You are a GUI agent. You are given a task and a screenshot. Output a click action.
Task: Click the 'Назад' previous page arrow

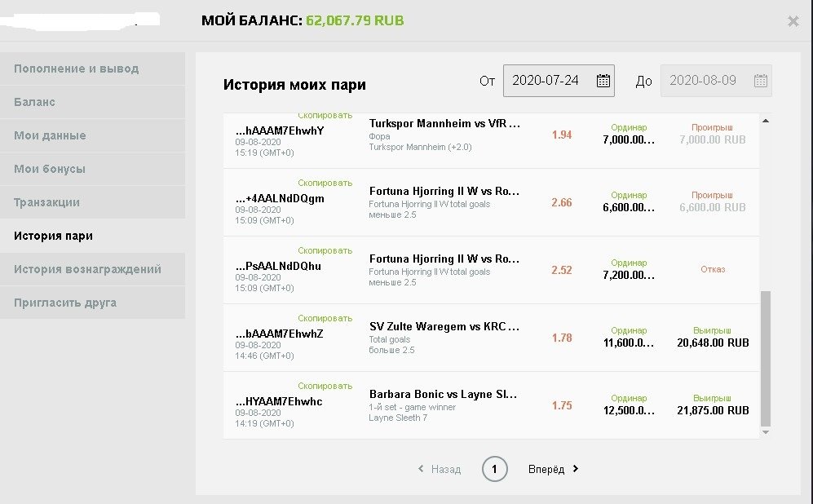point(421,469)
